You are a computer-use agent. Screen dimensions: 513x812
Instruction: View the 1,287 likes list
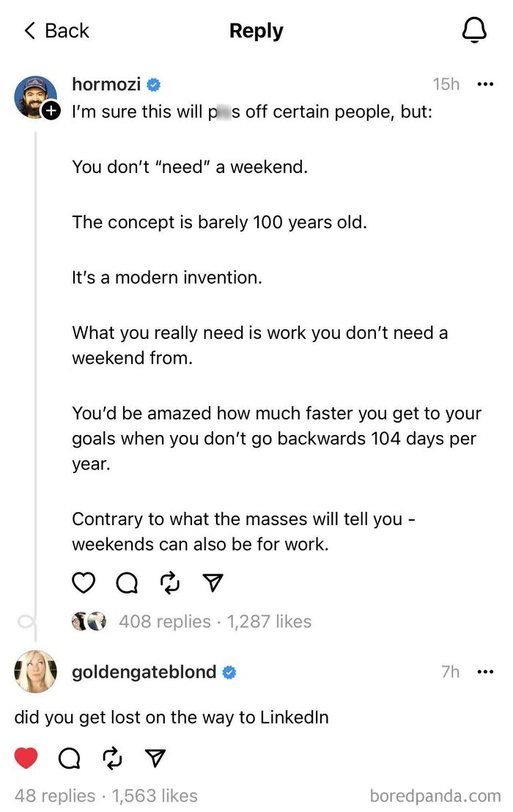[269, 621]
